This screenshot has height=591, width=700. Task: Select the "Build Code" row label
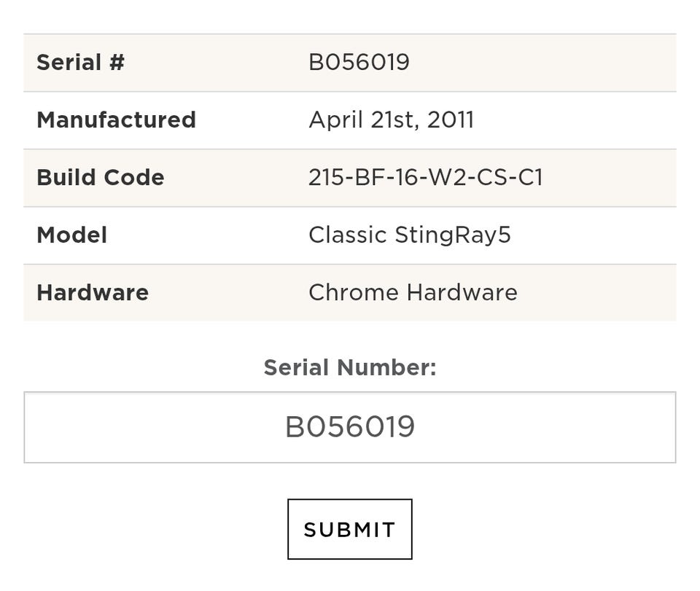[100, 178]
